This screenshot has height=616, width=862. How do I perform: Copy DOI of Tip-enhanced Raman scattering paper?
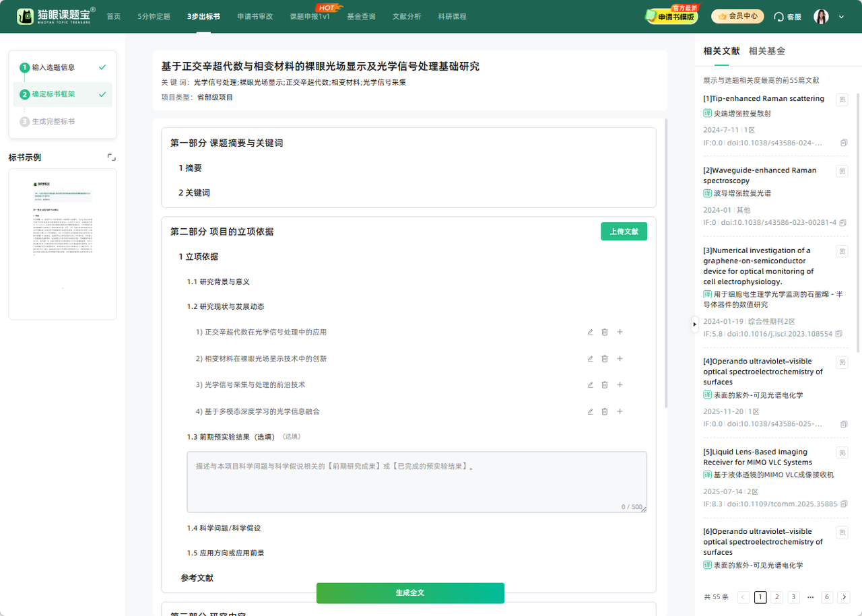coord(843,143)
